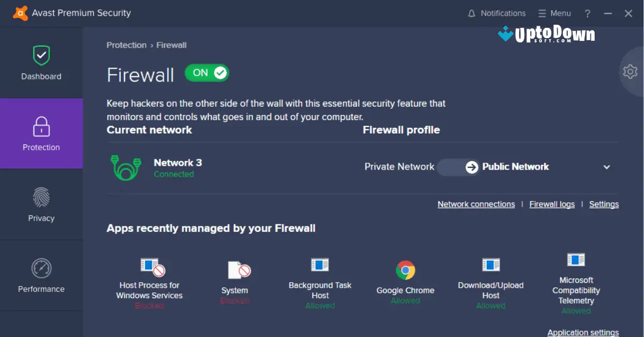Select the Google Chrome app icon

click(405, 269)
